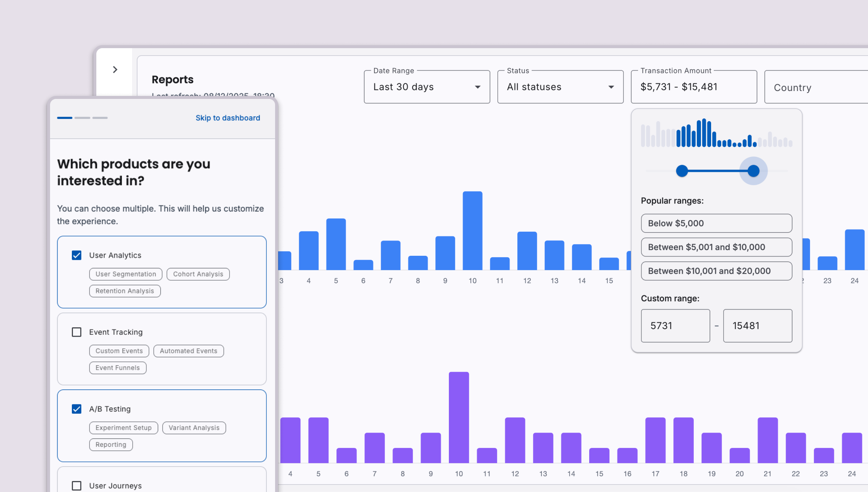Image resolution: width=868 pixels, height=492 pixels.
Task: Click the Skip to dashboard link
Action: [228, 118]
